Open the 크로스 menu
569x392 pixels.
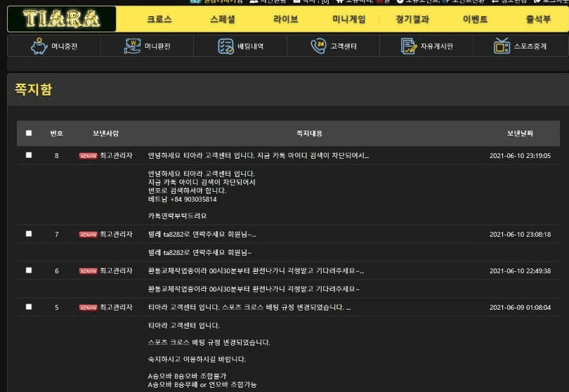[159, 19]
